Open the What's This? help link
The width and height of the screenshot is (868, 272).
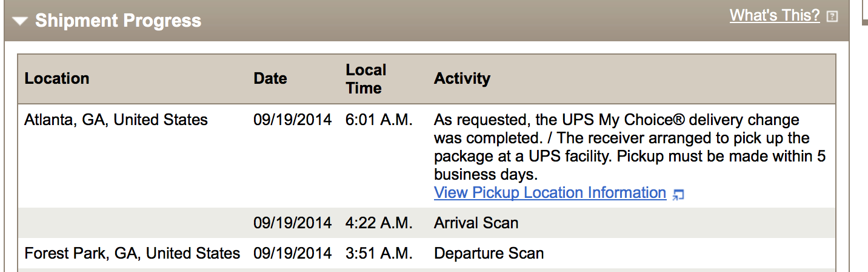click(774, 16)
